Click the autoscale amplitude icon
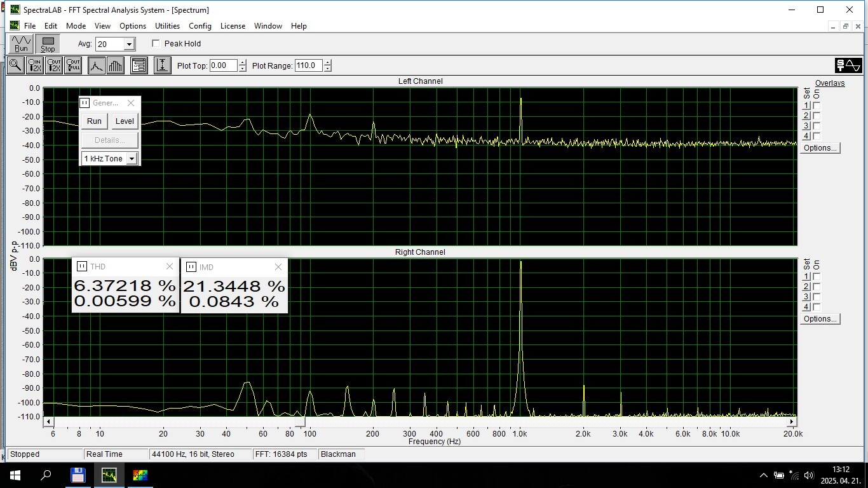 [x=163, y=65]
